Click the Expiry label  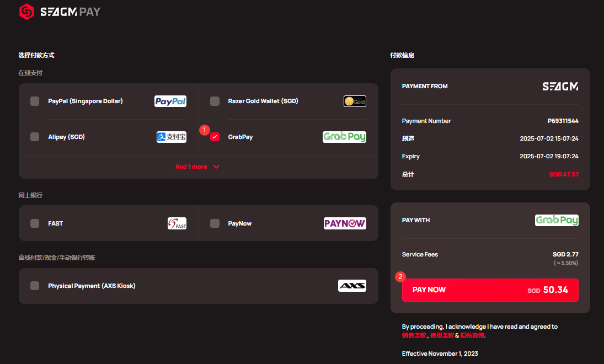point(410,157)
